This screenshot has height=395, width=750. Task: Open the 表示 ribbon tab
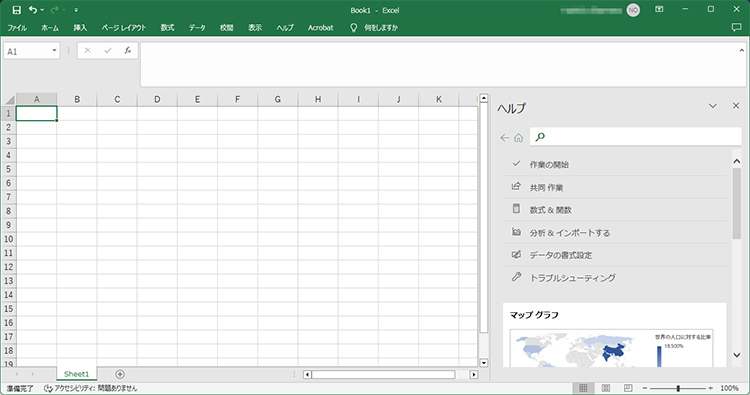[x=255, y=28]
